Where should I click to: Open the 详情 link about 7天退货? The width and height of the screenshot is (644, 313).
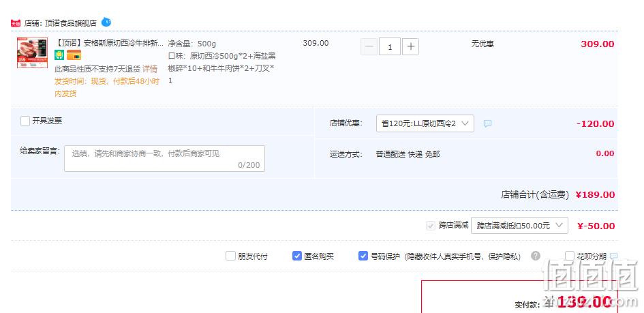point(150,69)
